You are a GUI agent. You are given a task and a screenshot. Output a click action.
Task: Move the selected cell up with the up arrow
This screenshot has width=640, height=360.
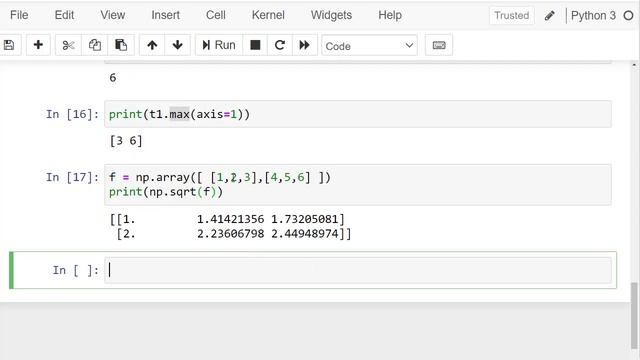152,45
